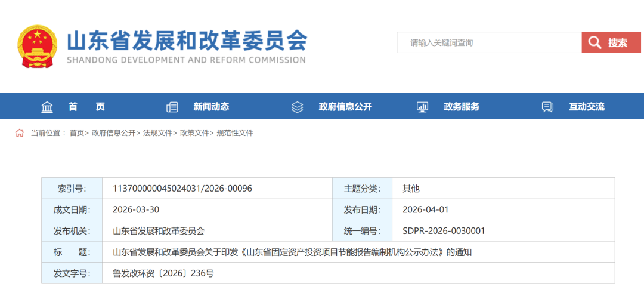This screenshot has width=644, height=302.
Task: Open 法规文件 breadcrumb link
Action: point(157,133)
